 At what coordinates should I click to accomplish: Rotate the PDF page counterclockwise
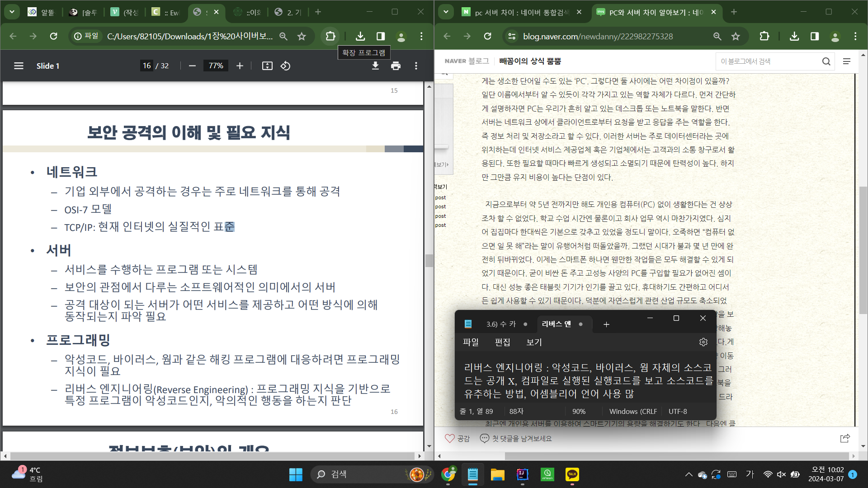[285, 66]
